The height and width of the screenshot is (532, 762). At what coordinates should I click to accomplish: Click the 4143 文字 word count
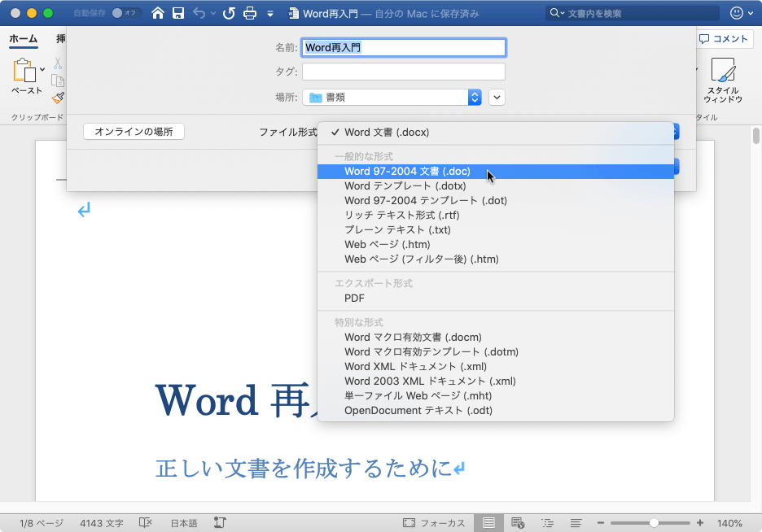[x=102, y=523]
